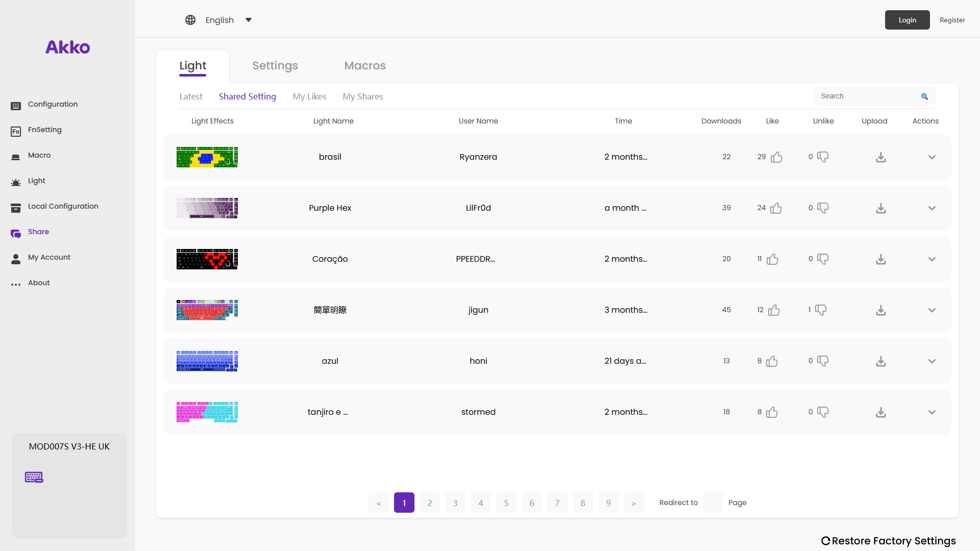
Task: Click the keyboard device icon under MOD007S
Action: pos(34,477)
